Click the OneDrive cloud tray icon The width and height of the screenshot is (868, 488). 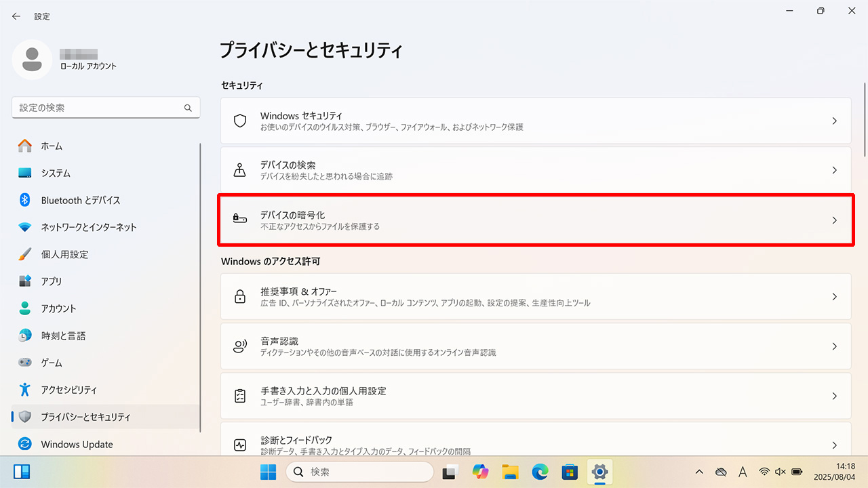coord(722,471)
